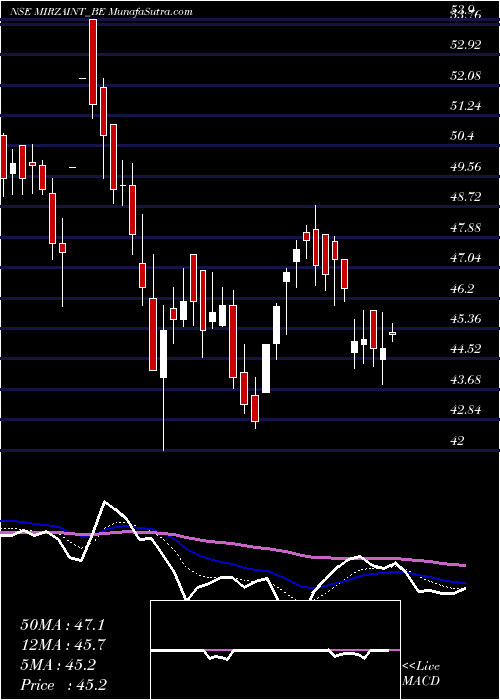Click the 47.88 price axis label

tap(466, 228)
